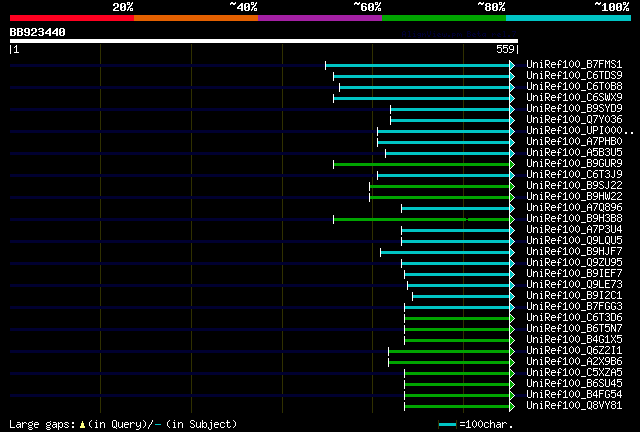The width and height of the screenshot is (640, 432).
Task: Select the UniRef100_Q6Z2I1 label
Action: [x=574, y=351]
